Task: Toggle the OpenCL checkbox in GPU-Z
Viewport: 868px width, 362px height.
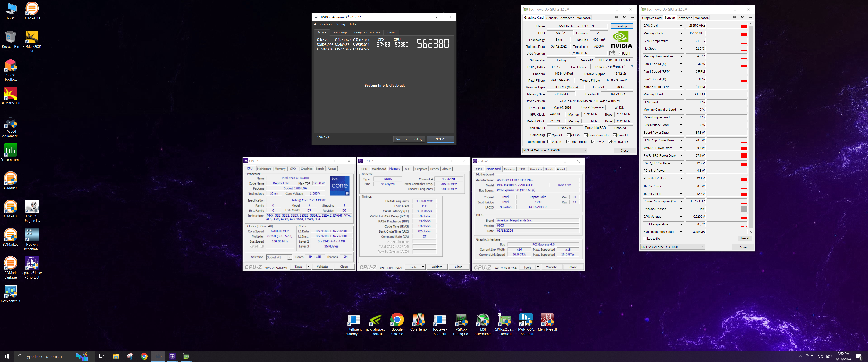Action: pos(549,135)
